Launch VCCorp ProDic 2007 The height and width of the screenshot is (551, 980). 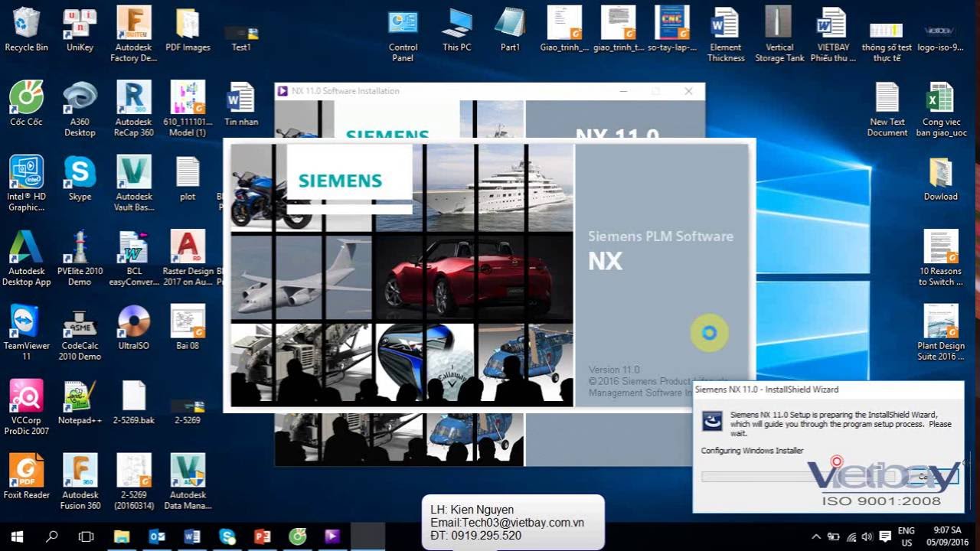pyautogui.click(x=26, y=408)
